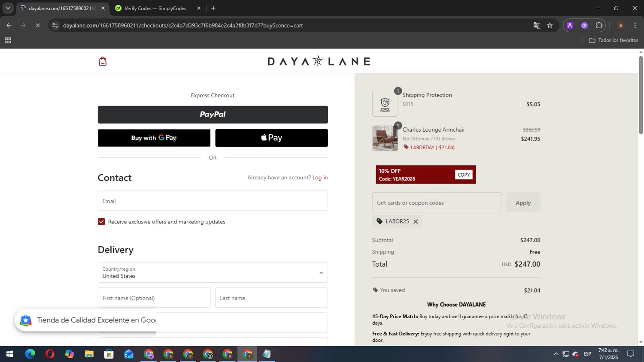
Task: Click the Subtotal row amount $247.00
Action: tap(530, 240)
